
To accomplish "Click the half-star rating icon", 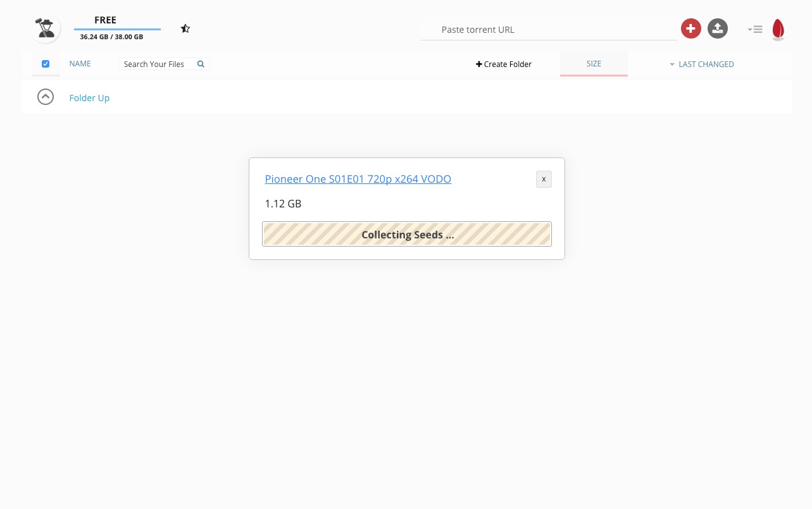I will (x=185, y=28).
